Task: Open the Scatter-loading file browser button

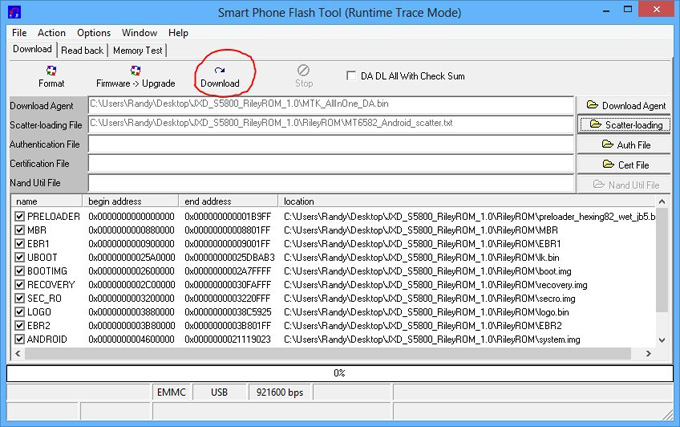Action: click(x=624, y=125)
